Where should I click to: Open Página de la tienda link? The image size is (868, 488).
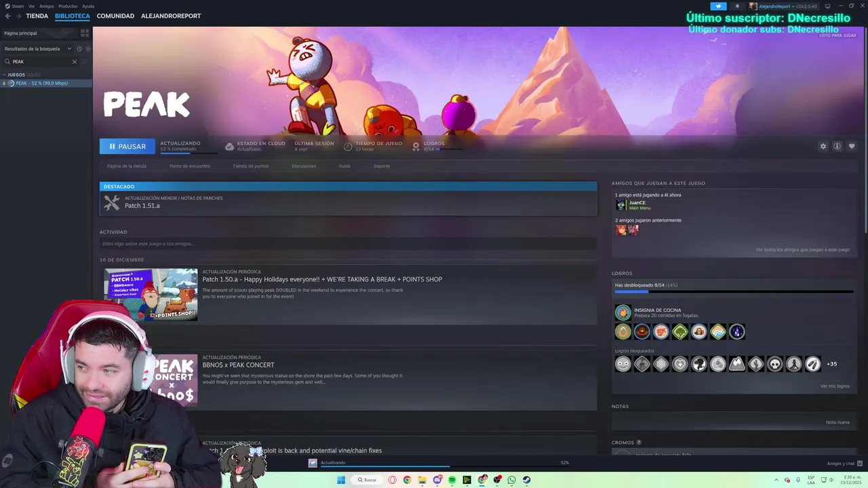(126, 166)
